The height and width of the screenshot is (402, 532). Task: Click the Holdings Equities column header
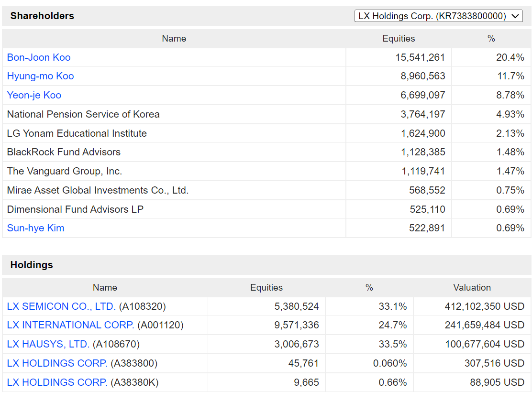266,287
